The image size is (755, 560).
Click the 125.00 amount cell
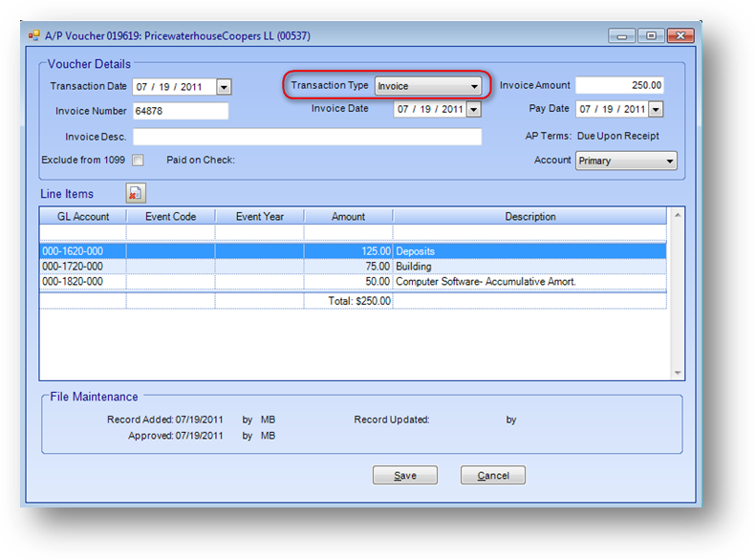pyautogui.click(x=348, y=251)
